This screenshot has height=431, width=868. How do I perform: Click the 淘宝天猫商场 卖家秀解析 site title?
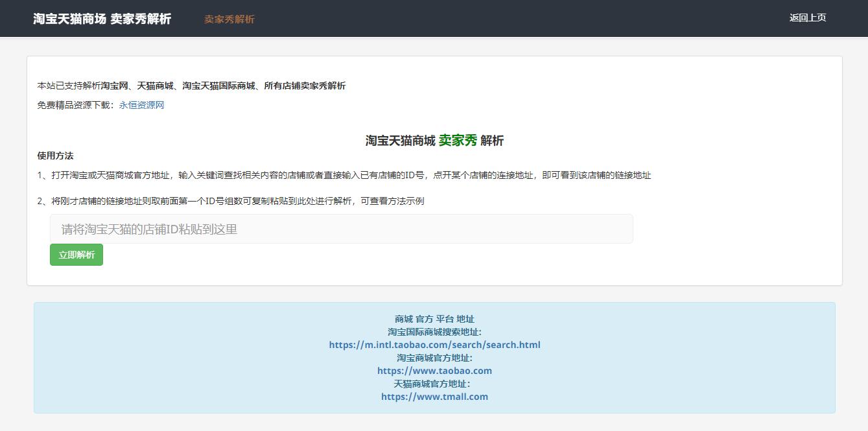(102, 19)
